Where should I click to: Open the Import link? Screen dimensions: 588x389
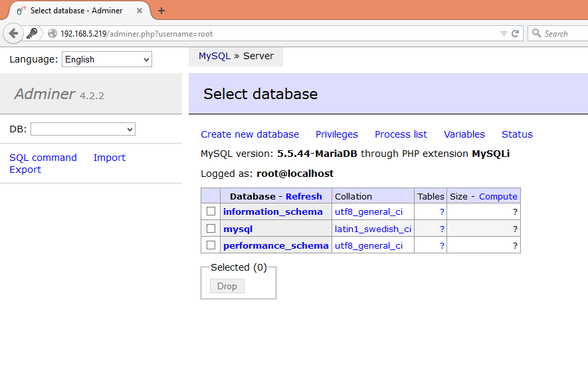tap(110, 158)
